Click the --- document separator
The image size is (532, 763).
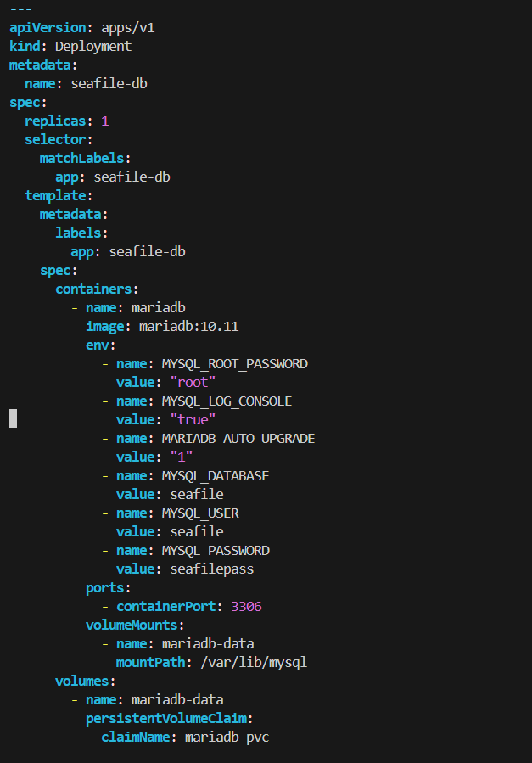(x=21, y=9)
